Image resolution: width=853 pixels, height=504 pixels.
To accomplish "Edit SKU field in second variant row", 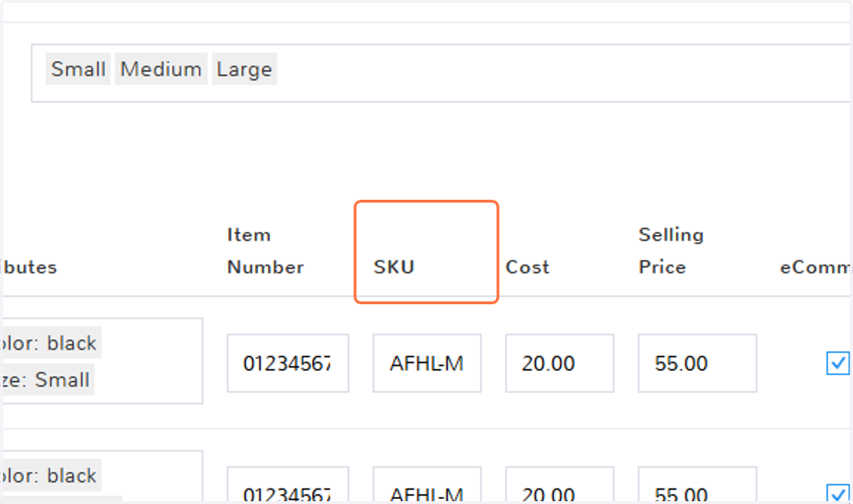I will [427, 485].
